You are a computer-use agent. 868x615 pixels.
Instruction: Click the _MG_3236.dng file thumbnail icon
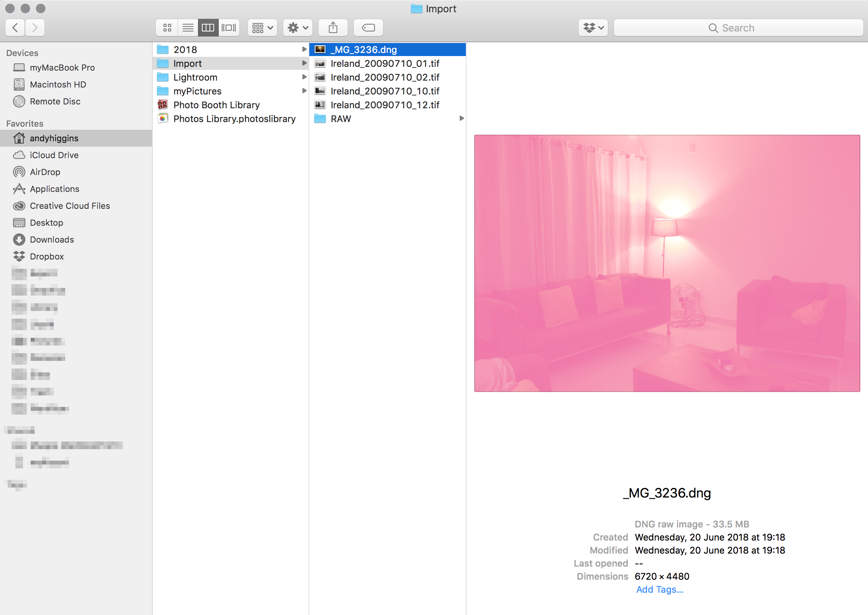(x=320, y=49)
